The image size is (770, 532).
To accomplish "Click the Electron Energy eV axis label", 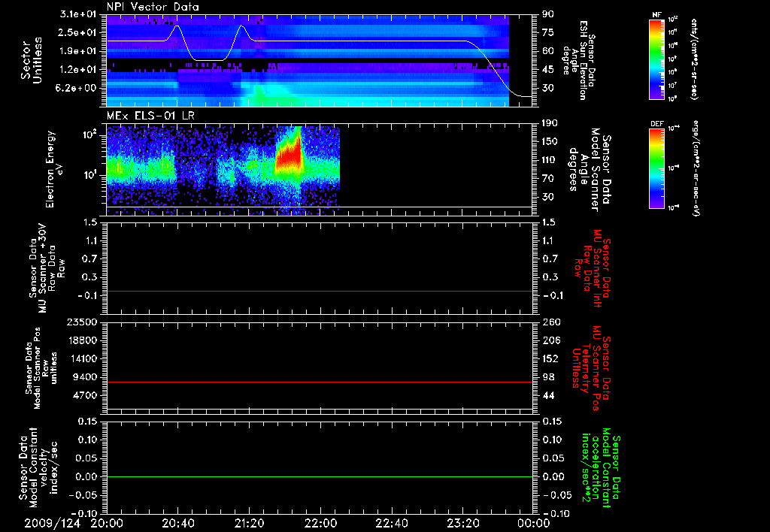I will 54,169.
